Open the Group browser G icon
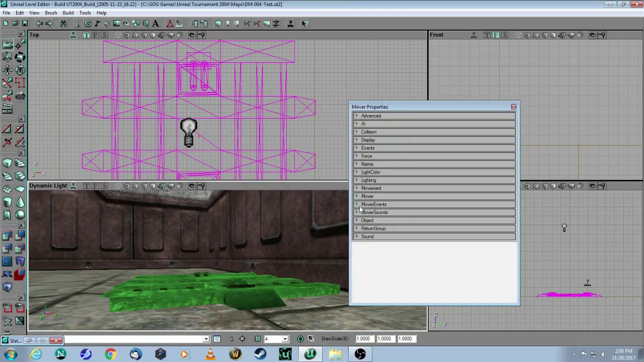The image size is (644, 362). coord(88,24)
